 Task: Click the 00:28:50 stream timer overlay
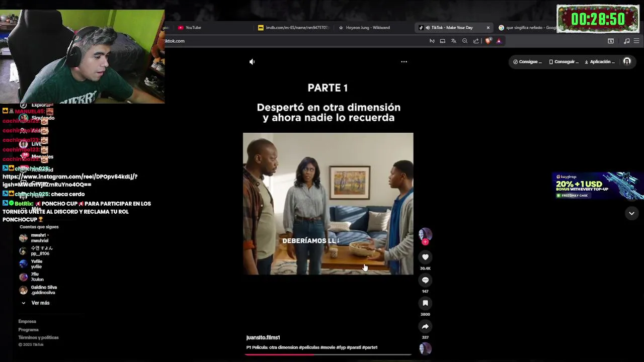pyautogui.click(x=598, y=19)
